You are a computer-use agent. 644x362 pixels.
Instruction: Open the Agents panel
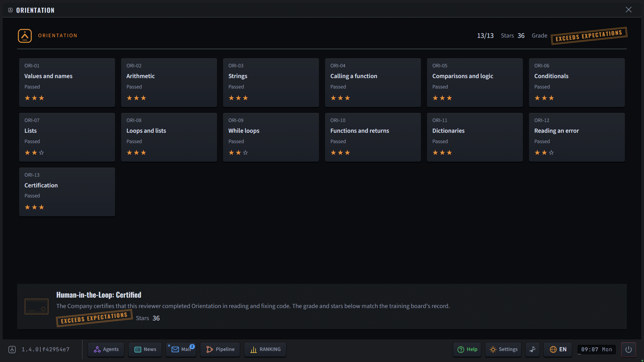pyautogui.click(x=106, y=349)
